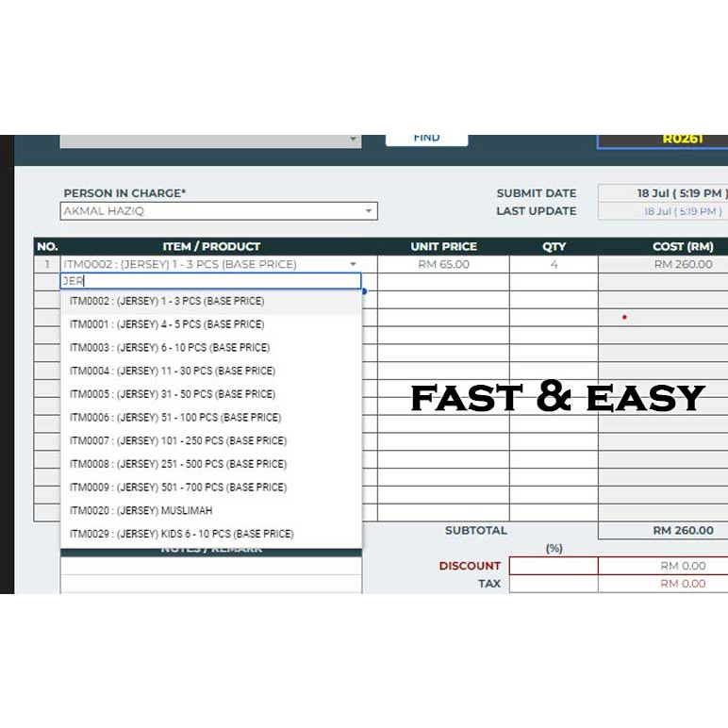Click the tax percentage cell
Image resolution: width=728 pixels, height=728 pixels.
[554, 584]
